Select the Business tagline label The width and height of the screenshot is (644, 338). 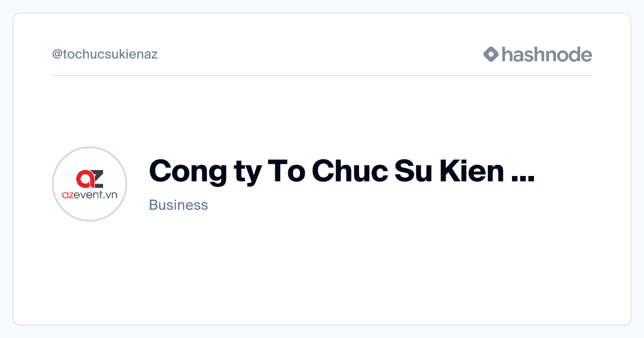178,205
